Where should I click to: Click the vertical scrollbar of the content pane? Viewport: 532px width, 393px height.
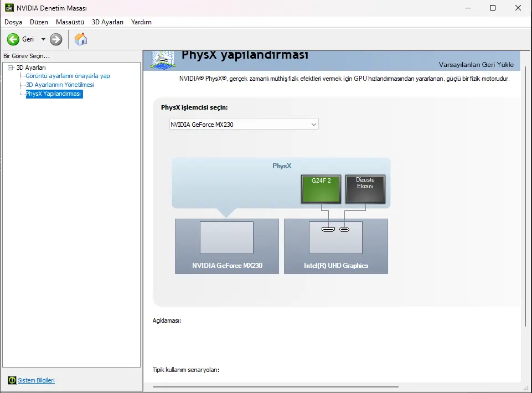click(x=526, y=197)
